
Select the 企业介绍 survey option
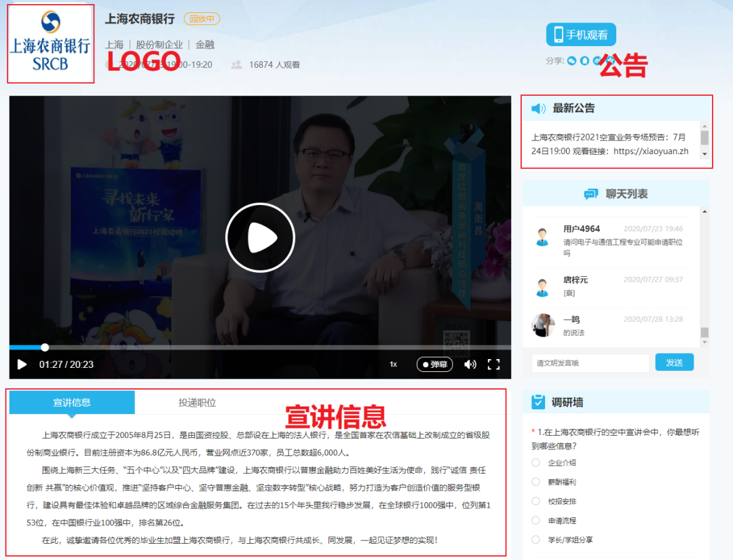[536, 463]
